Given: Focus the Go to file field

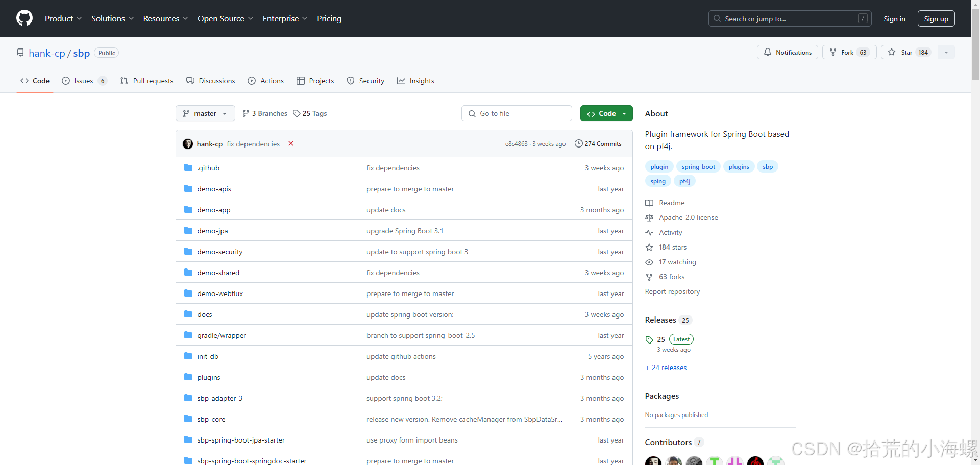Looking at the screenshot, I should (517, 113).
